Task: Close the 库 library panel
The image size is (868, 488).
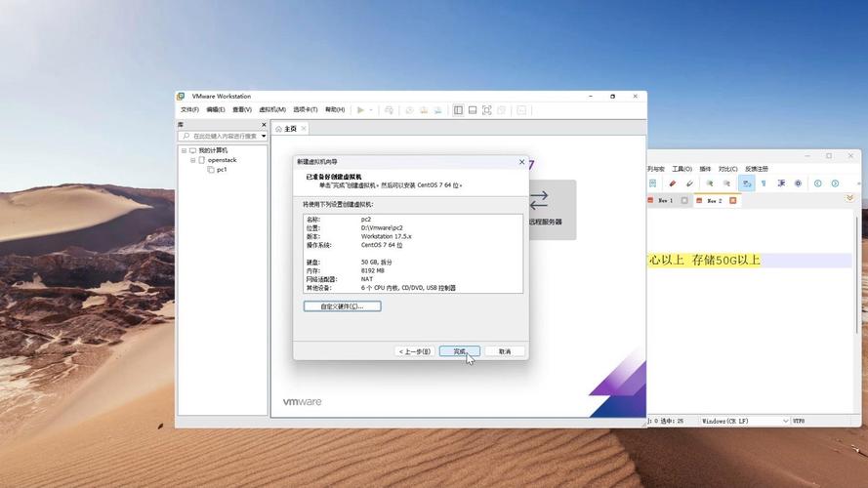Action: click(x=264, y=125)
